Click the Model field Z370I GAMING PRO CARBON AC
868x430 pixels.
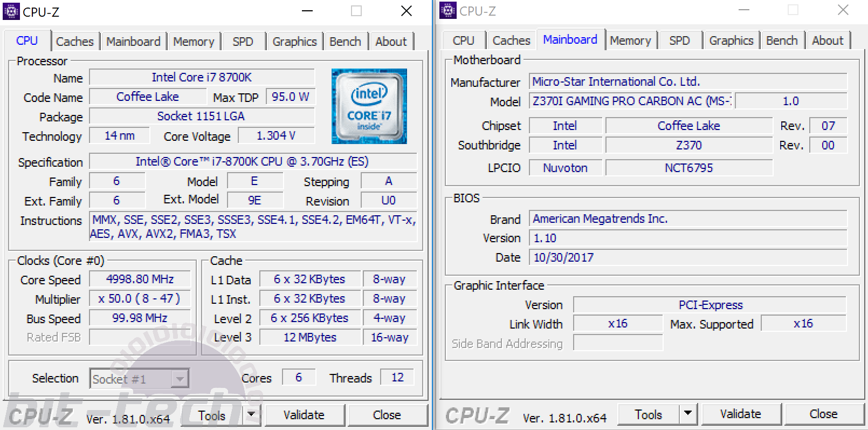pyautogui.click(x=631, y=101)
